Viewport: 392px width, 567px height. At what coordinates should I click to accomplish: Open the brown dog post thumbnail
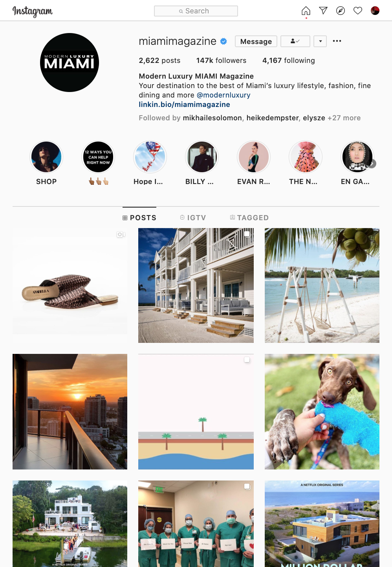(322, 412)
